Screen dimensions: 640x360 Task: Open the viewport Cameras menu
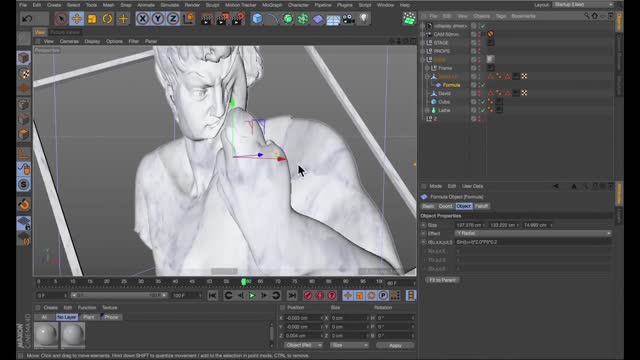(x=69, y=41)
